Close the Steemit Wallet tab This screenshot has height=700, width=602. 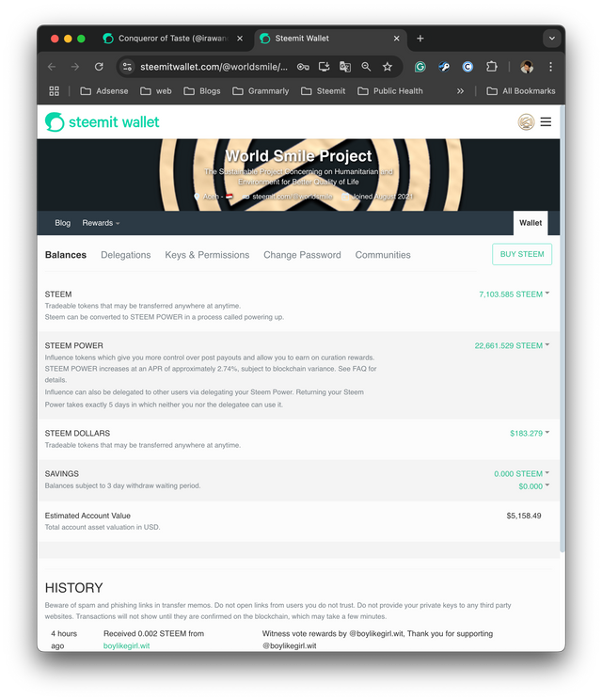pyautogui.click(x=396, y=39)
